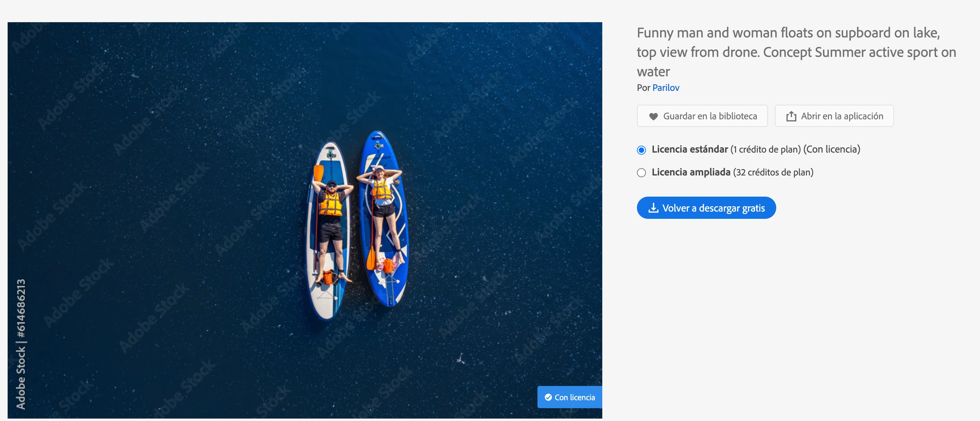Open the author link Parilov
The width and height of the screenshot is (980, 421).
click(x=665, y=87)
